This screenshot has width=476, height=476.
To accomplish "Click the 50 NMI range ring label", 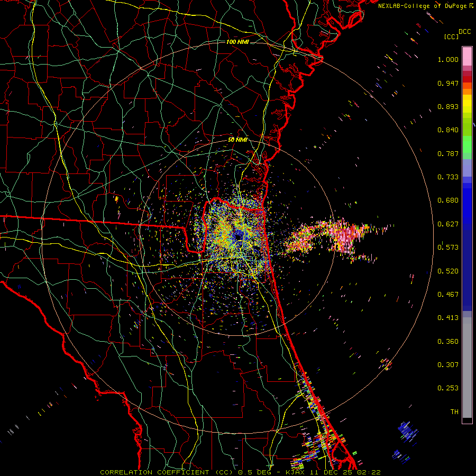I will point(237,140).
